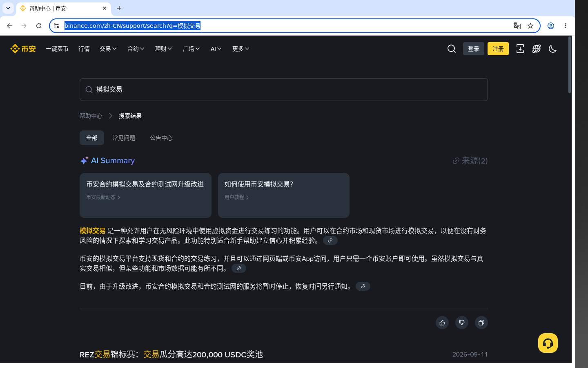The width and height of the screenshot is (588, 368).
Task: Click the Binance 币安 logo
Action: 23,49
